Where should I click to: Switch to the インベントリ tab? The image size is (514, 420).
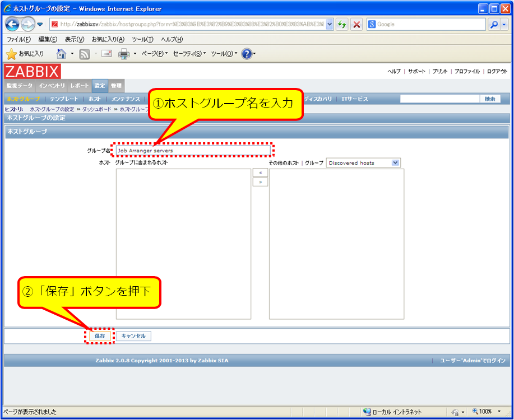(52, 86)
